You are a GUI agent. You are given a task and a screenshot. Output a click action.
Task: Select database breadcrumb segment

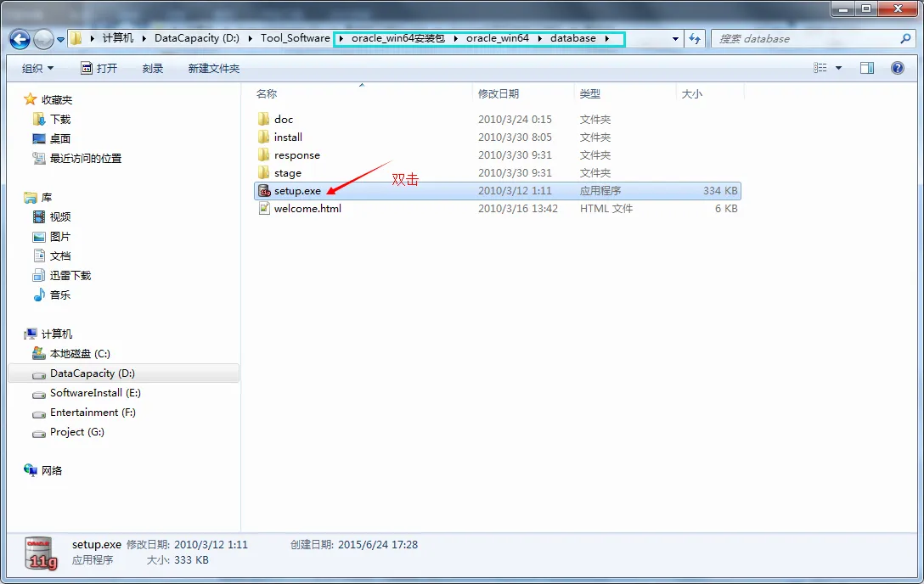click(x=572, y=38)
